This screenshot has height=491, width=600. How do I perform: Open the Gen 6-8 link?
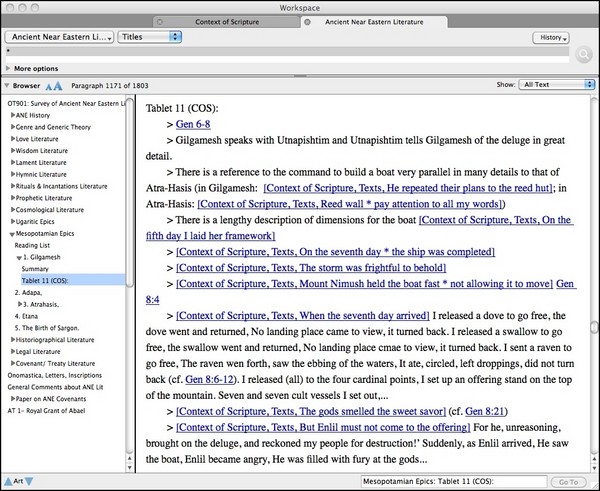[193, 124]
